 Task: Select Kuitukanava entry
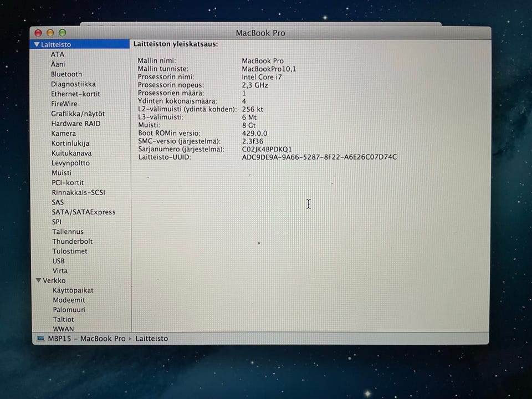[x=71, y=153]
